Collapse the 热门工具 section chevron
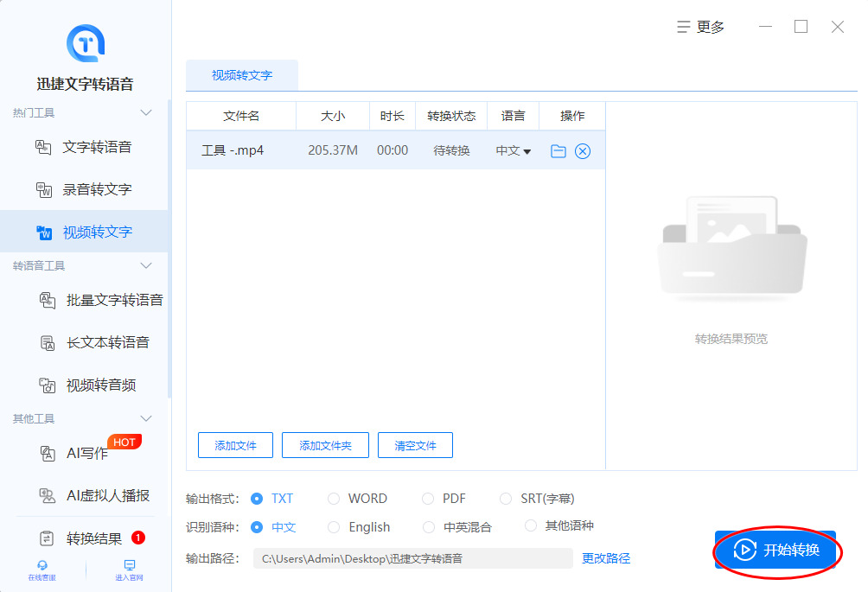This screenshot has width=868, height=592. tap(146, 113)
